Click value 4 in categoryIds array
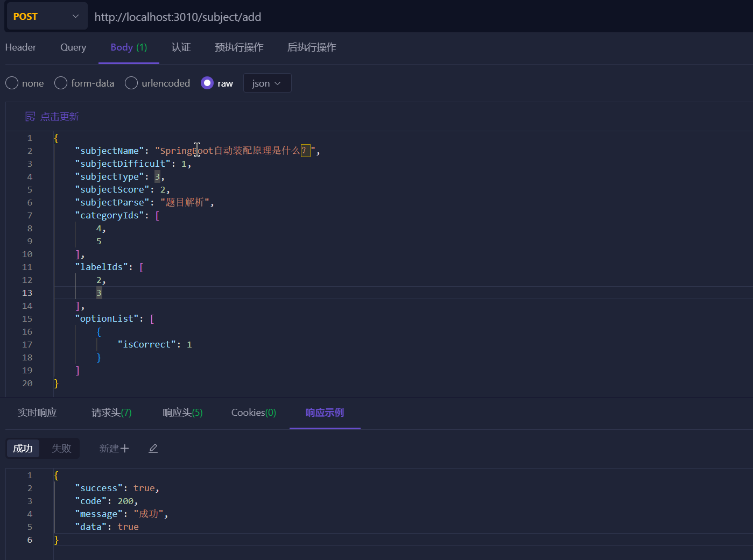Viewport: 753px width, 560px height. point(99,228)
